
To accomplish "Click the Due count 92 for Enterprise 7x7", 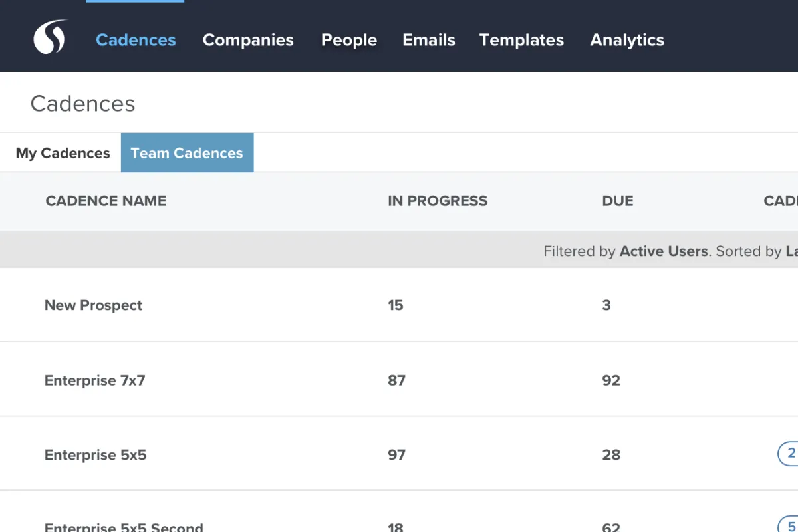I will pyautogui.click(x=611, y=380).
